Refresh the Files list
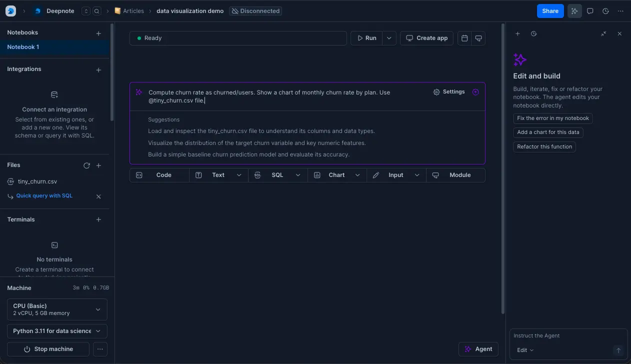 (86, 165)
